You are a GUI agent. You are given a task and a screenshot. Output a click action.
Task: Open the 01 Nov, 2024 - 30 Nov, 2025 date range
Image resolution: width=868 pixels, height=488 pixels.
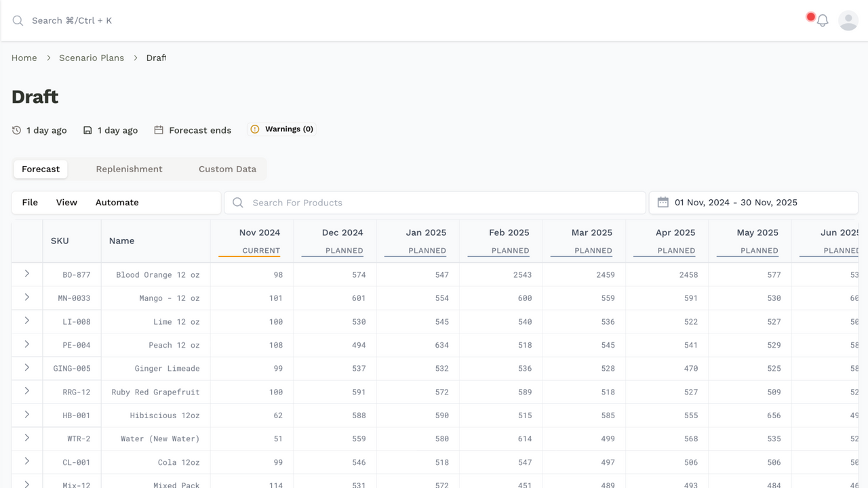753,203
